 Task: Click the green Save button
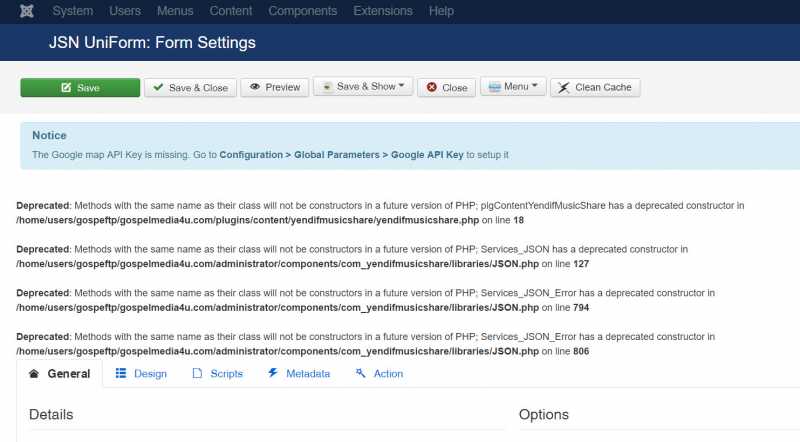click(x=80, y=88)
